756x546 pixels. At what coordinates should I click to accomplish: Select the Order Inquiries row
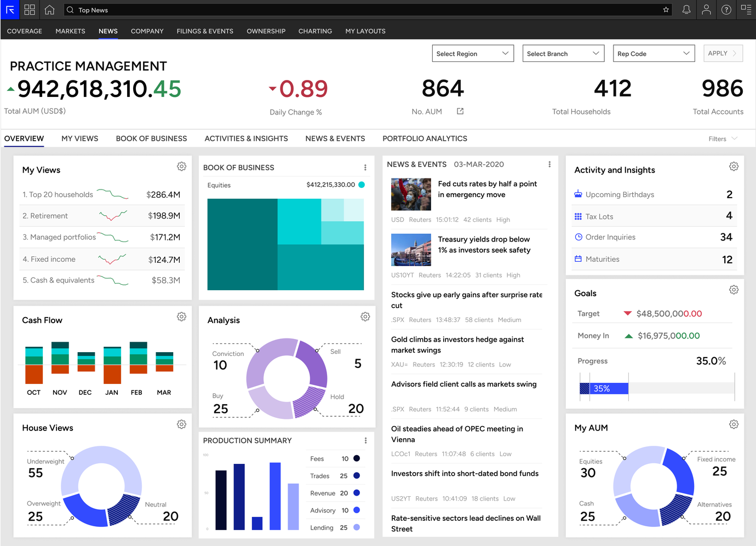[x=655, y=237]
